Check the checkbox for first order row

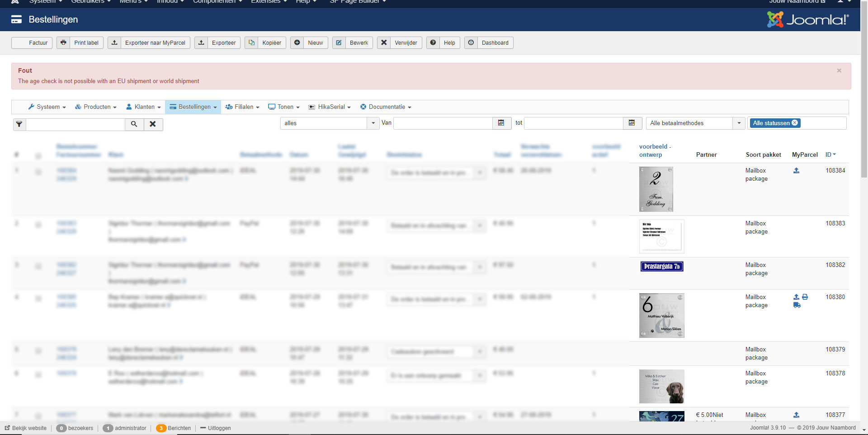point(38,172)
